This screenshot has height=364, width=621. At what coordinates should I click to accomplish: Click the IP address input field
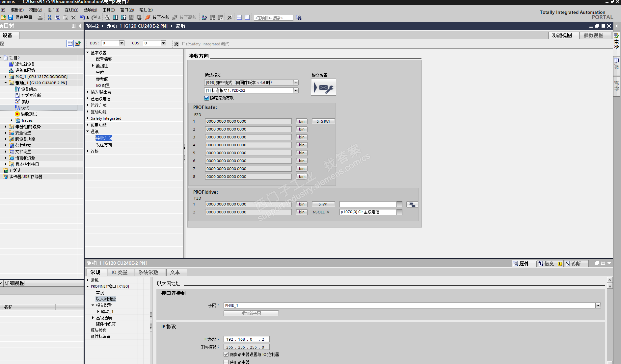tap(246, 339)
